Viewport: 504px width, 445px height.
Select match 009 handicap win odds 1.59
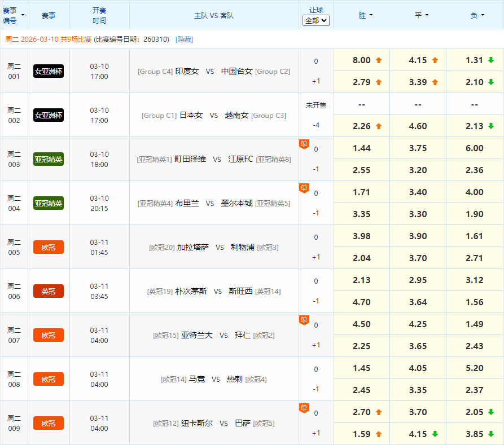pos(362,434)
